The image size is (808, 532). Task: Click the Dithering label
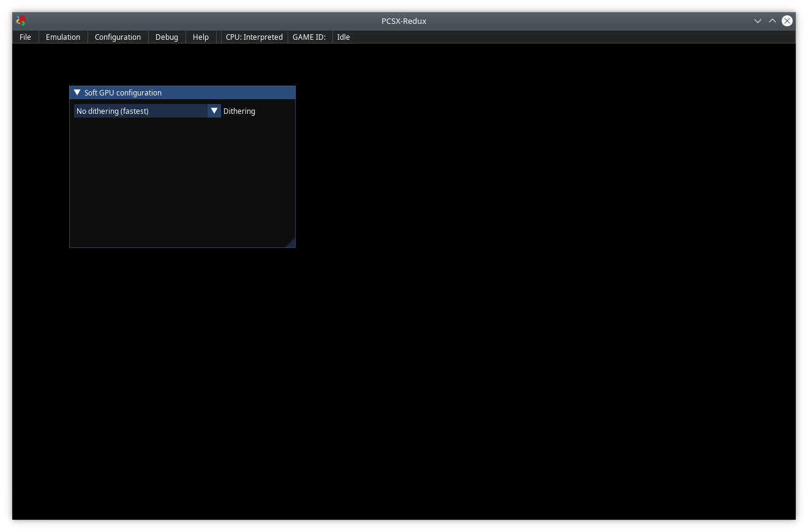point(239,111)
